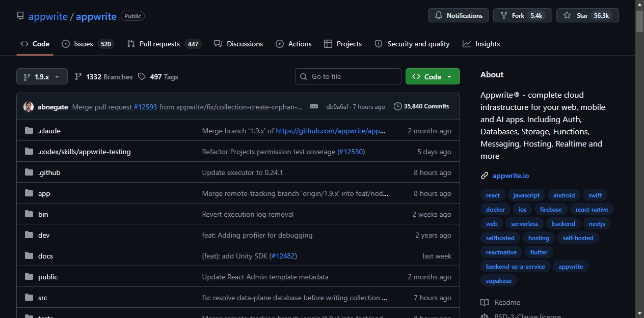Select the supabase topic tag

point(499,281)
